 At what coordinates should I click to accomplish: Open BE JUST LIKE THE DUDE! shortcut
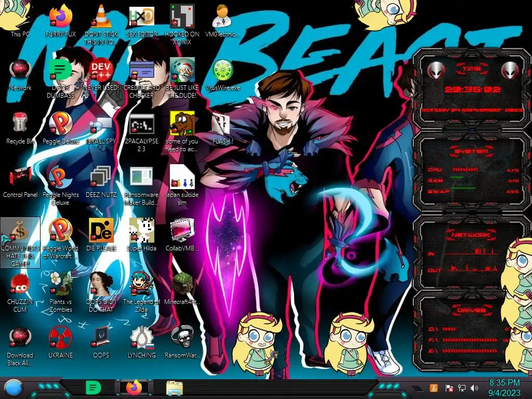pyautogui.click(x=182, y=70)
